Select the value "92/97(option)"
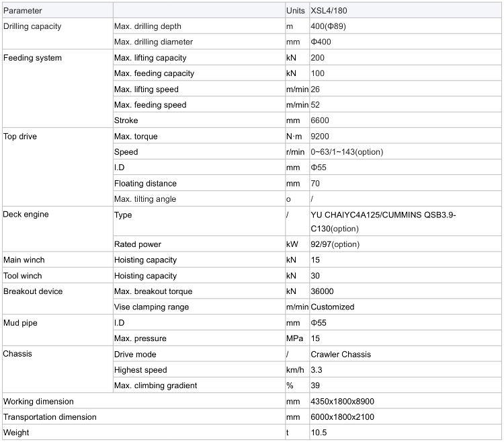Screen dimensions: 504x442 pyautogui.click(x=335, y=244)
